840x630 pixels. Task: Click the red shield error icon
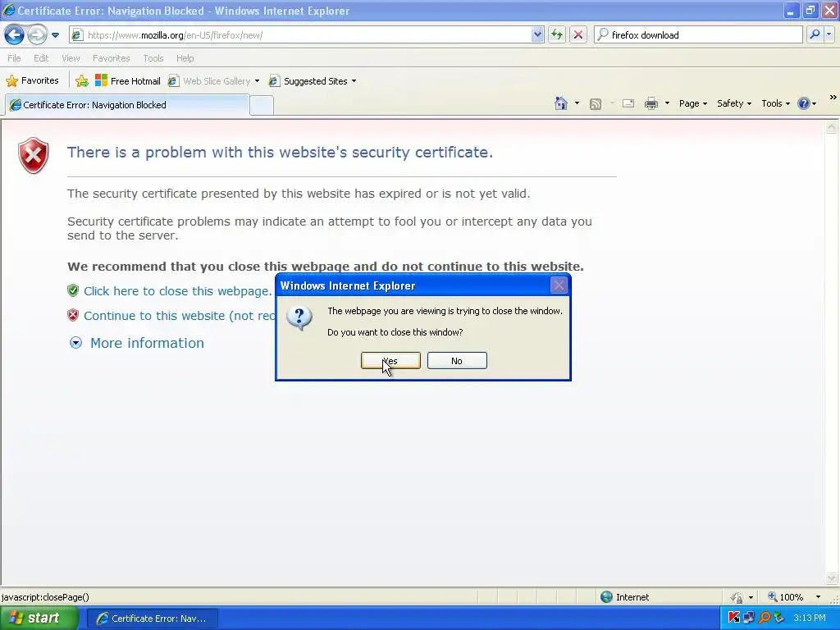[x=33, y=155]
